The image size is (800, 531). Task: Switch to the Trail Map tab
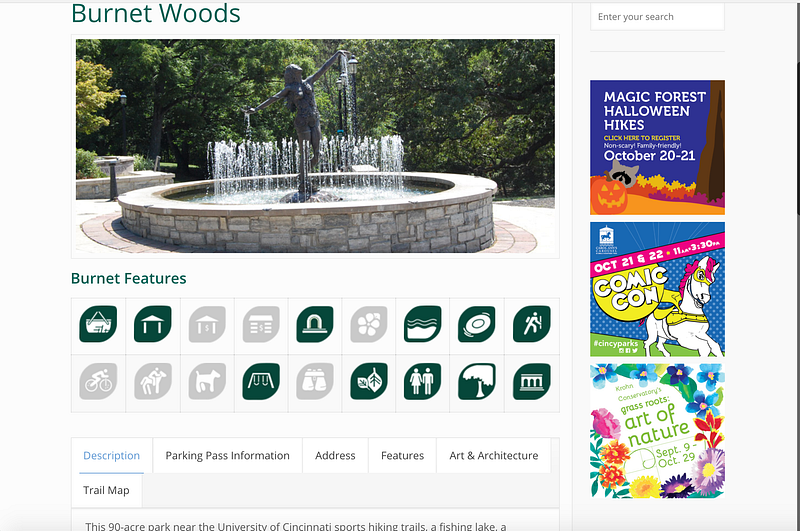coord(106,490)
